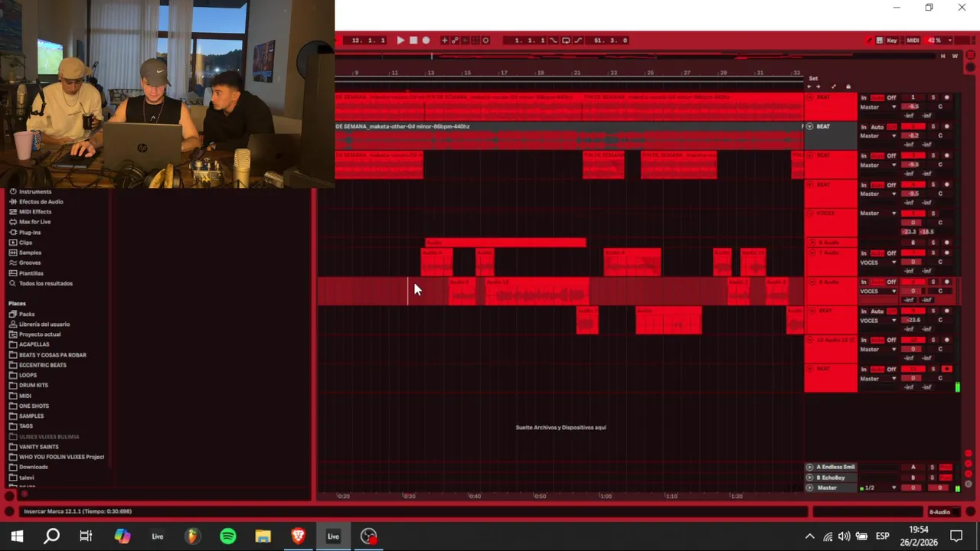Open VOCES output dropdown on 8 Audio
The height and width of the screenshot is (551, 980).
pos(878,291)
